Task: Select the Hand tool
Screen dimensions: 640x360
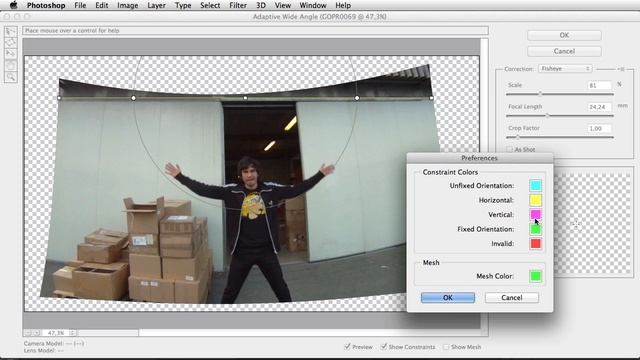Action: 11,65
